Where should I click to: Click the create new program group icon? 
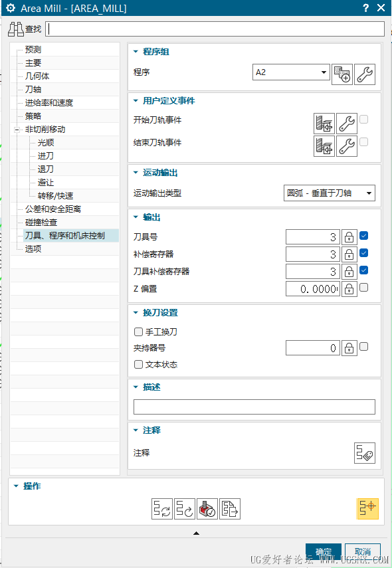coord(342,74)
